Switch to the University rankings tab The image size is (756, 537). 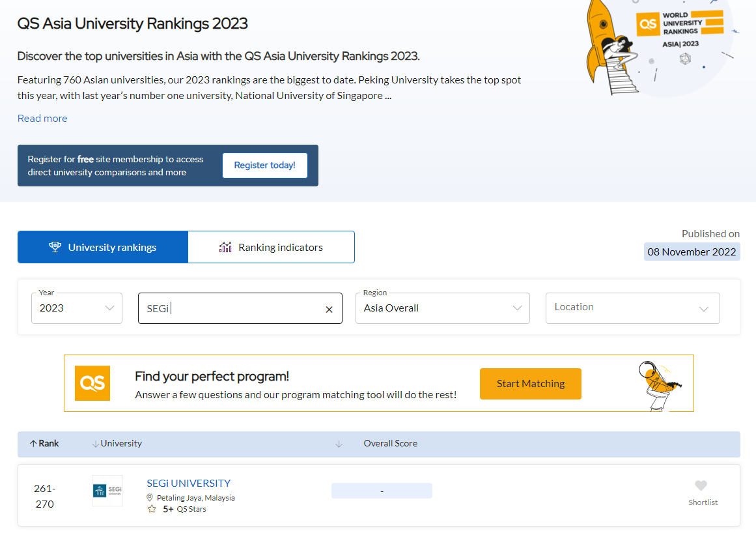103,247
